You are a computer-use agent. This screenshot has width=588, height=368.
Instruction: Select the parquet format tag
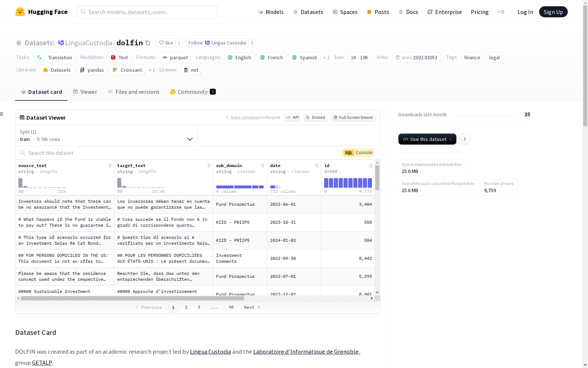(x=175, y=57)
